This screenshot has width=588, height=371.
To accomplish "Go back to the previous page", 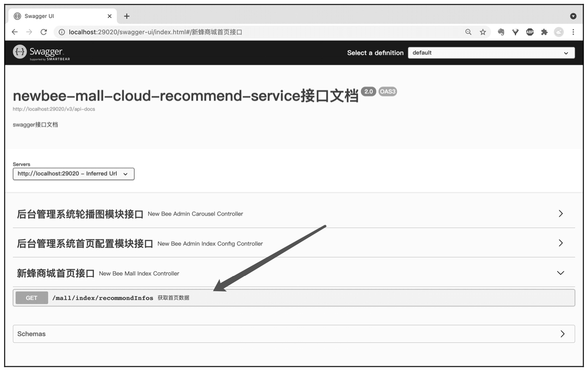I will coord(15,32).
